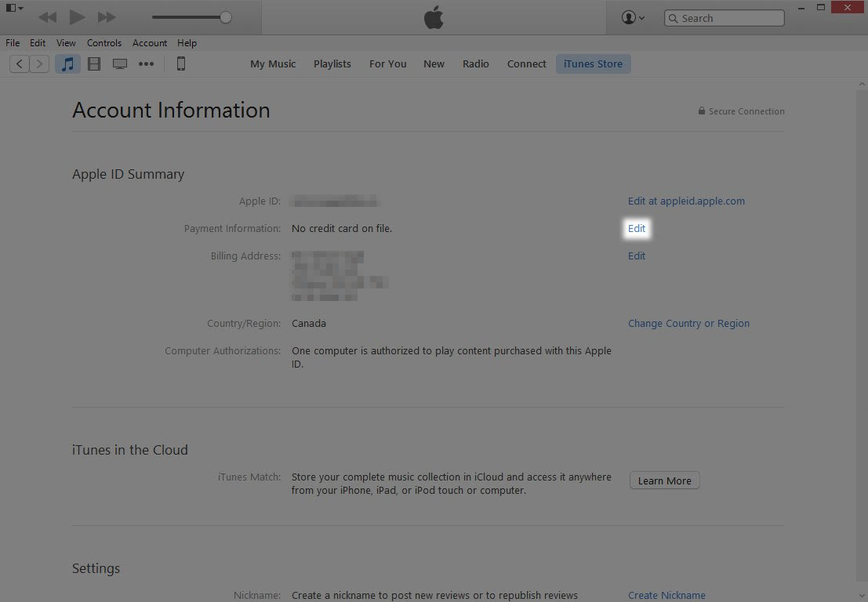Screen dimensions: 868x602
Task: Open the For You tab
Action: [x=388, y=63]
